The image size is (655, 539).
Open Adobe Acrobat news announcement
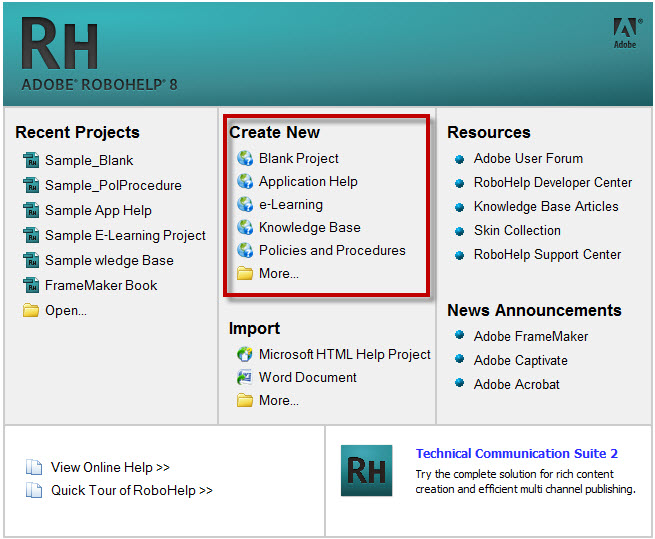516,384
